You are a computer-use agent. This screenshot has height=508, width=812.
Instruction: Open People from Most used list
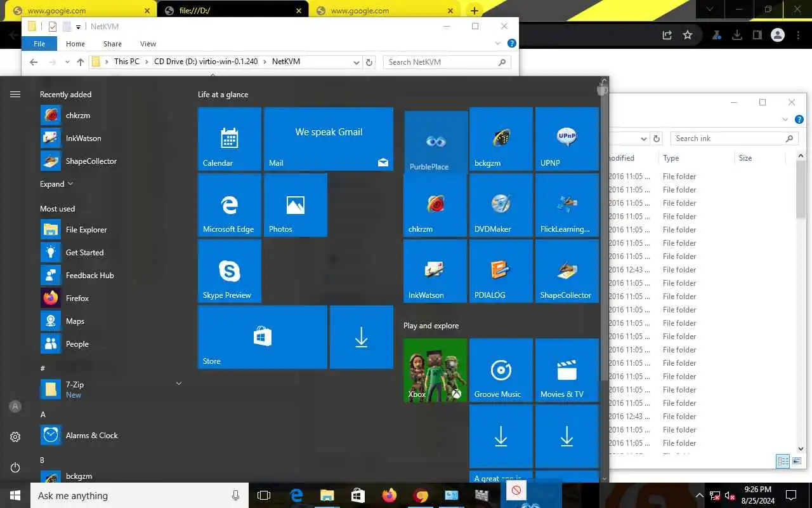point(111,344)
